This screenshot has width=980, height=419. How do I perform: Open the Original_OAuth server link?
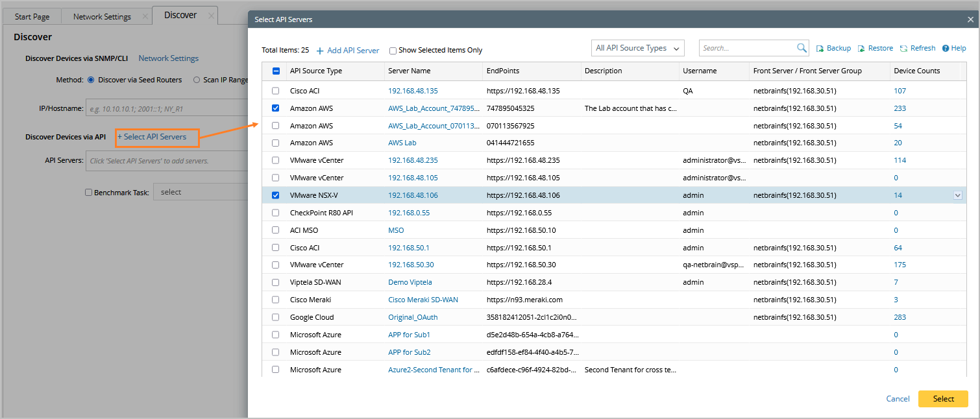coord(413,317)
